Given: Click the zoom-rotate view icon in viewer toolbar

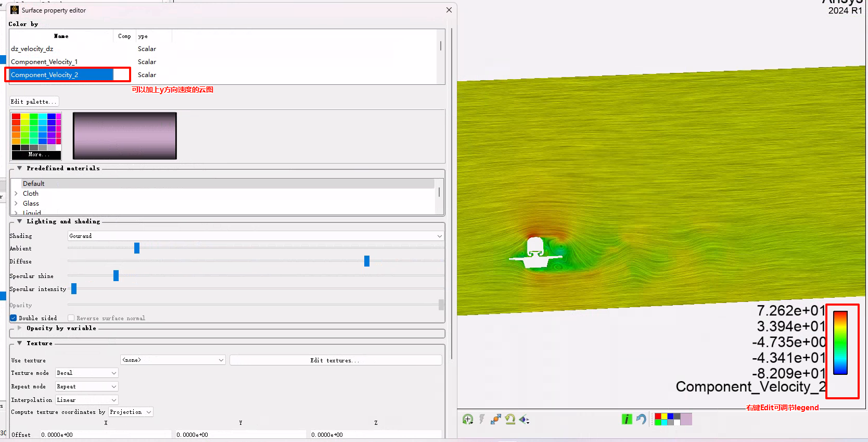Looking at the screenshot, I should (x=467, y=419).
